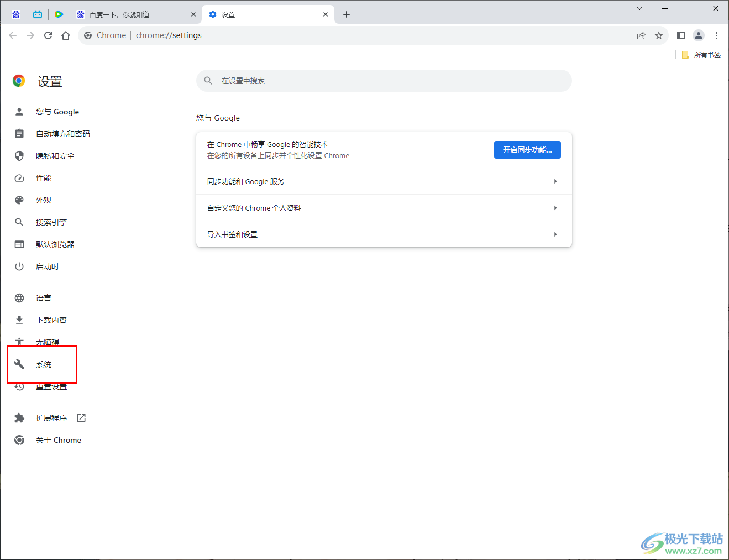Expand 同步功能和 Google 服务 row
Image resolution: width=729 pixels, height=560 pixels.
click(x=384, y=181)
